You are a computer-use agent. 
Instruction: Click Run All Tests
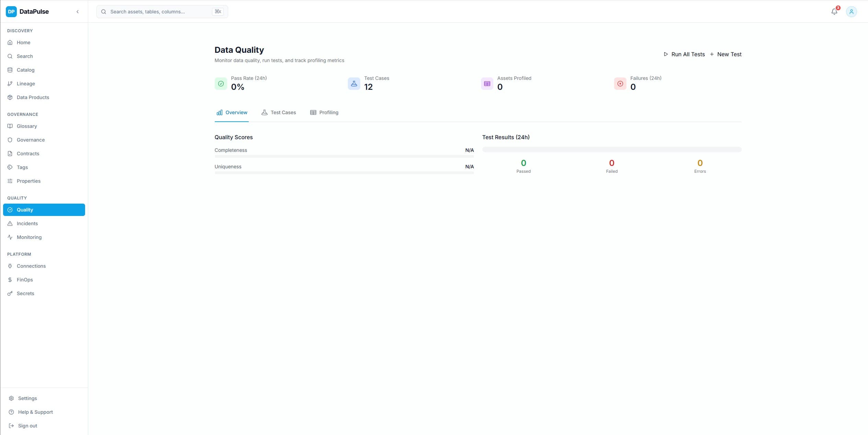click(684, 54)
